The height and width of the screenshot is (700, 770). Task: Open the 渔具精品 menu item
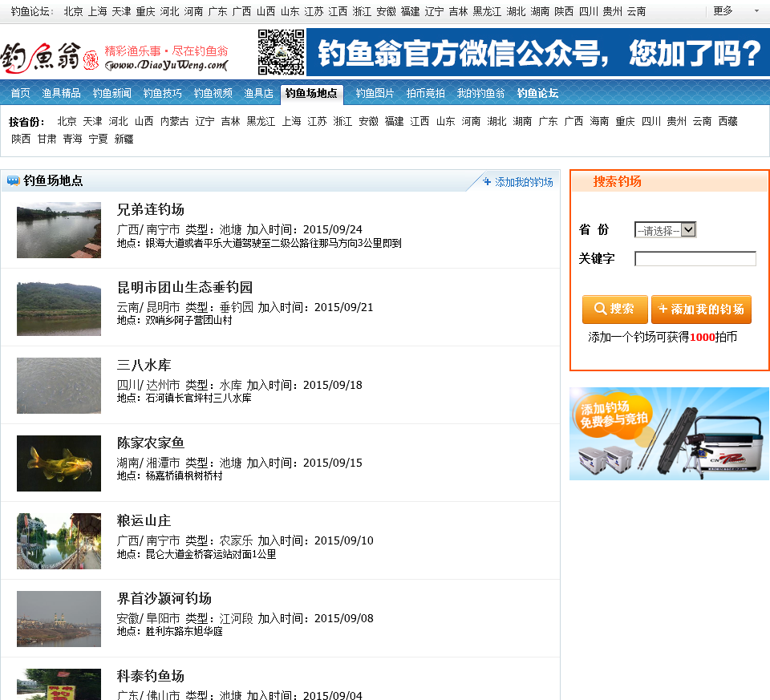(61, 93)
